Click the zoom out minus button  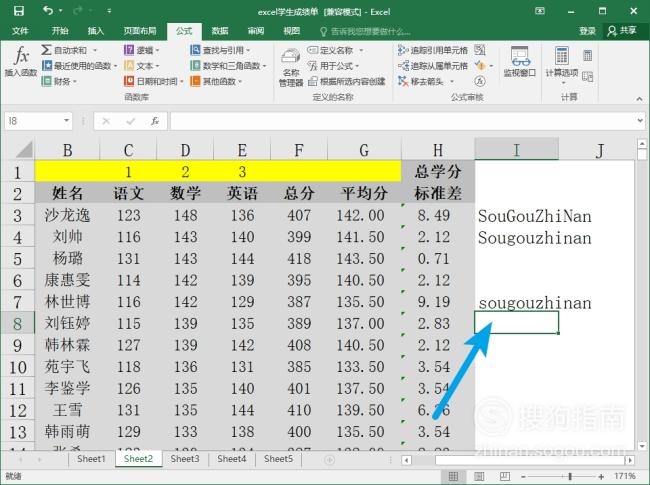pos(523,476)
